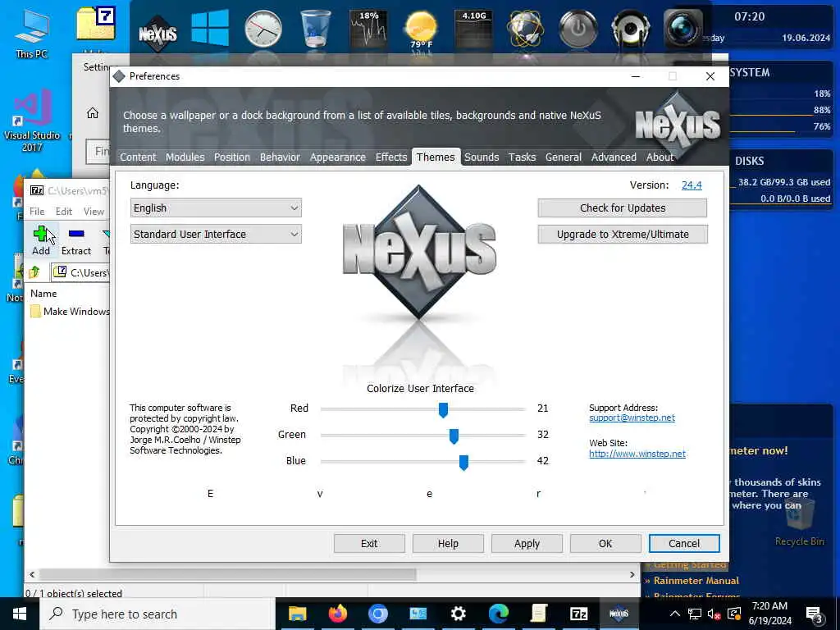Launch Firefox from the taskbar

pos(337,614)
